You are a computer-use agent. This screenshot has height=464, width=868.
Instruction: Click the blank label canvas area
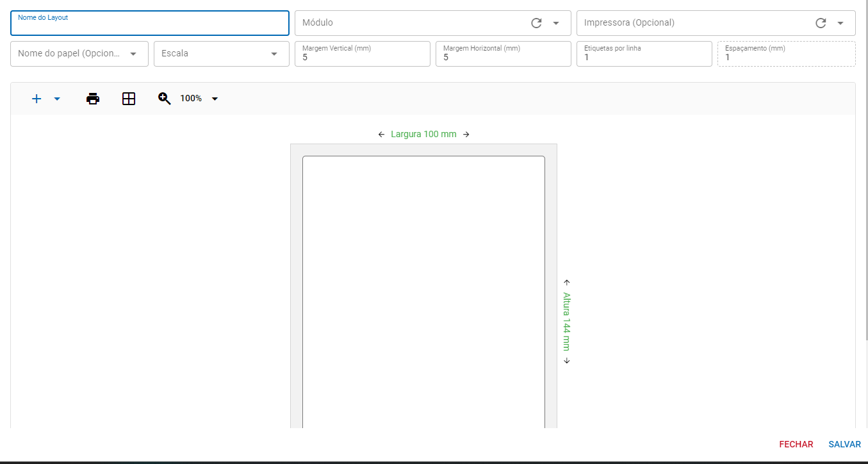[423, 288]
